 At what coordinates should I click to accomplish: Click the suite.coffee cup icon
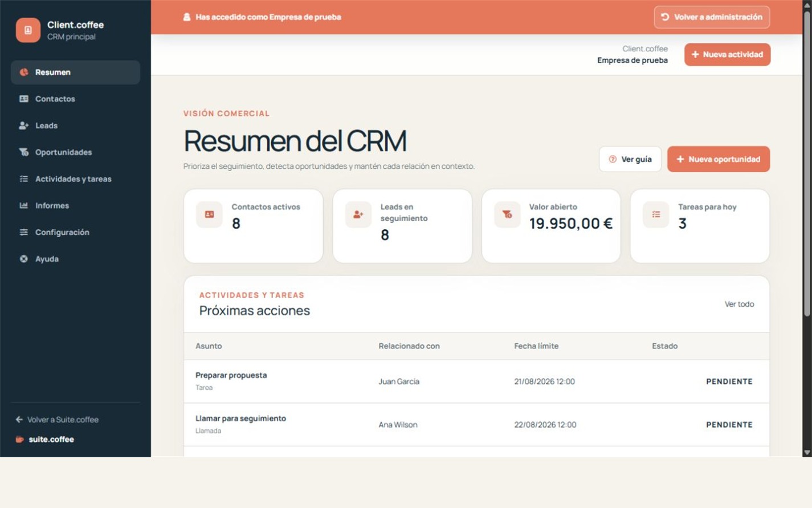point(20,440)
